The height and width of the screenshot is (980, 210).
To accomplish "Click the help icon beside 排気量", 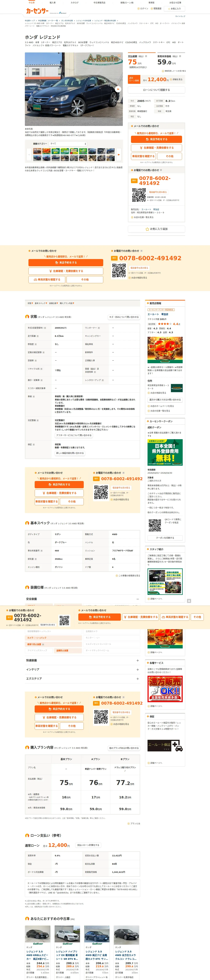I will point(36,559).
